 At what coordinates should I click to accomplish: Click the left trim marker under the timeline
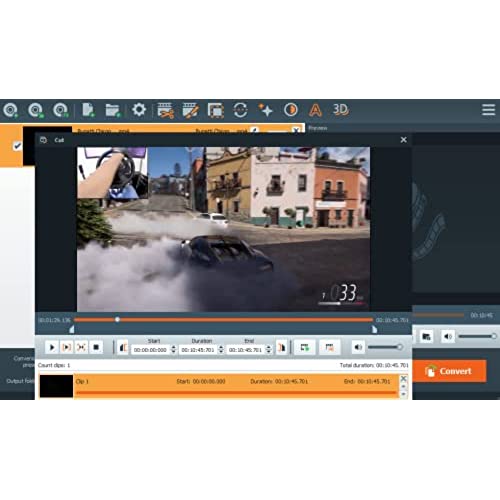tap(72, 329)
